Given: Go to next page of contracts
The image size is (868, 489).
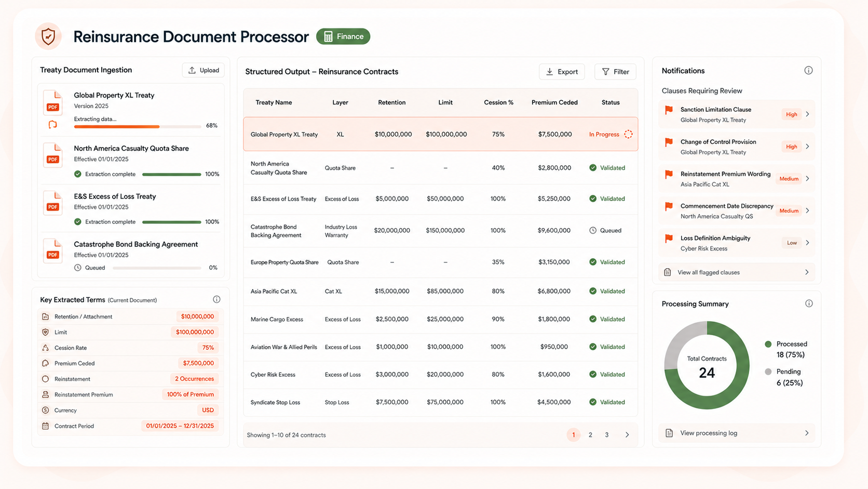Looking at the screenshot, I should point(627,435).
